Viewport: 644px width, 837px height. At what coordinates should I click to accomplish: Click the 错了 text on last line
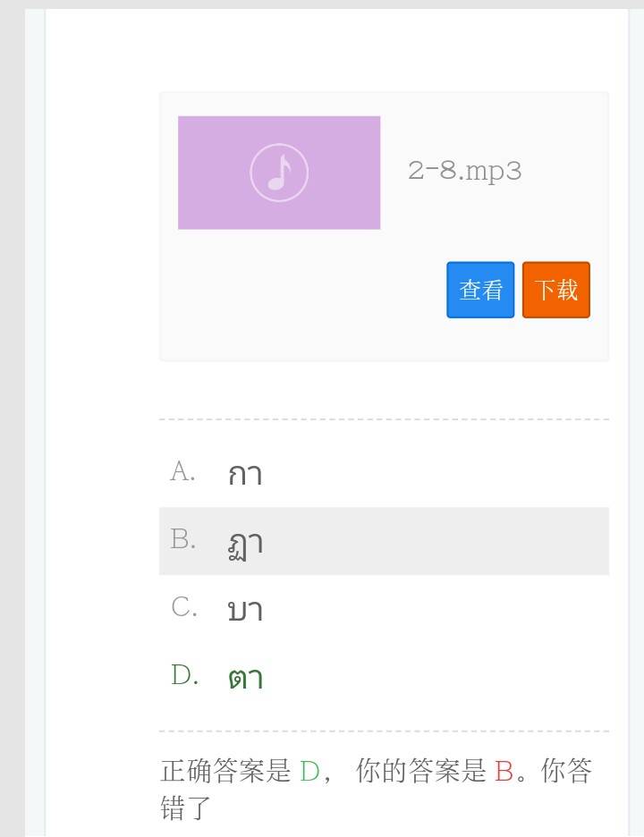(186, 807)
